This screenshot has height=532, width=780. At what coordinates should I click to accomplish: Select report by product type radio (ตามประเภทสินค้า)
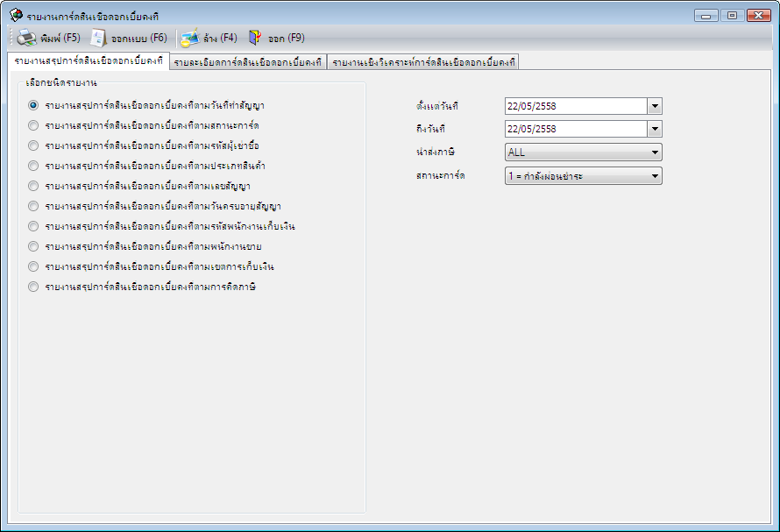pyautogui.click(x=32, y=166)
